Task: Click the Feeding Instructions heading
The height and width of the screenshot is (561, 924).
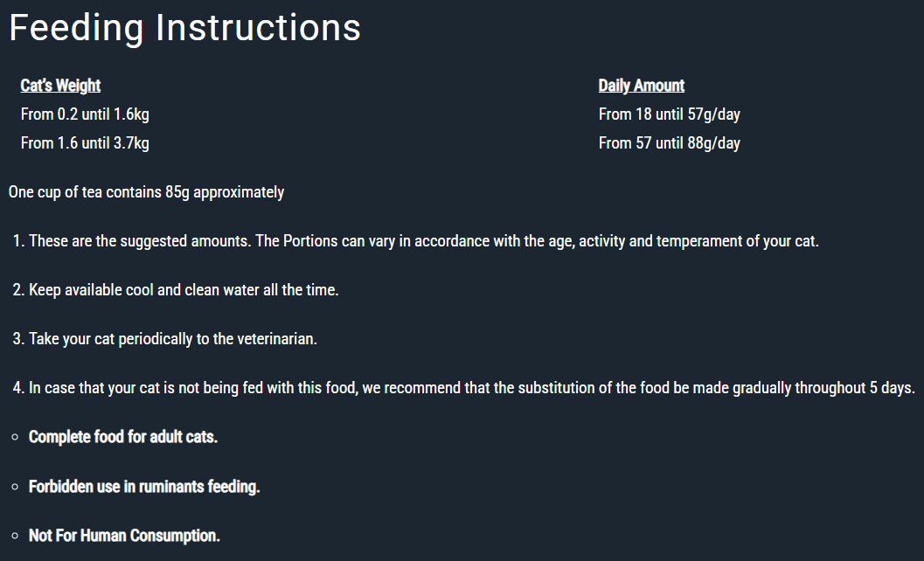Action: (x=184, y=28)
